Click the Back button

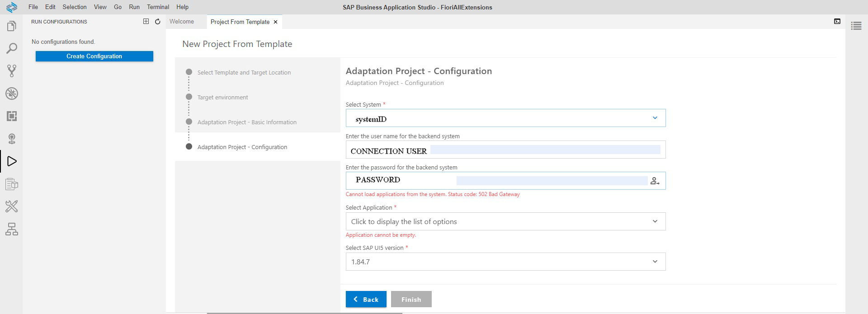[366, 299]
